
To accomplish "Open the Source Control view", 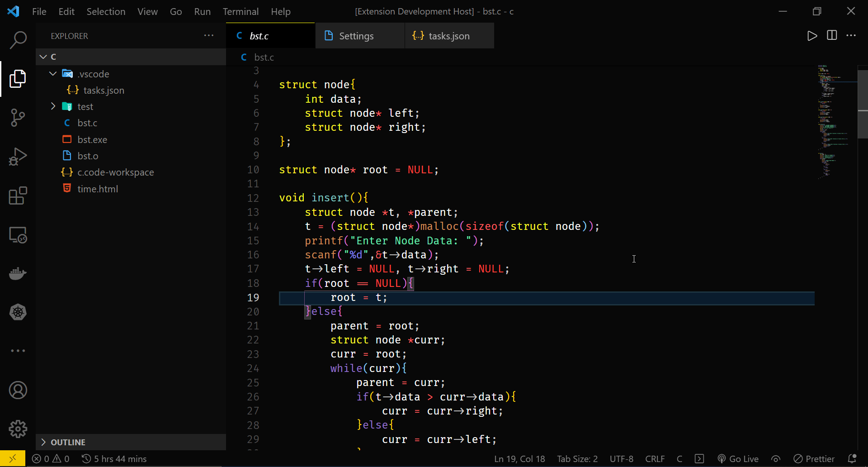I will tap(18, 118).
